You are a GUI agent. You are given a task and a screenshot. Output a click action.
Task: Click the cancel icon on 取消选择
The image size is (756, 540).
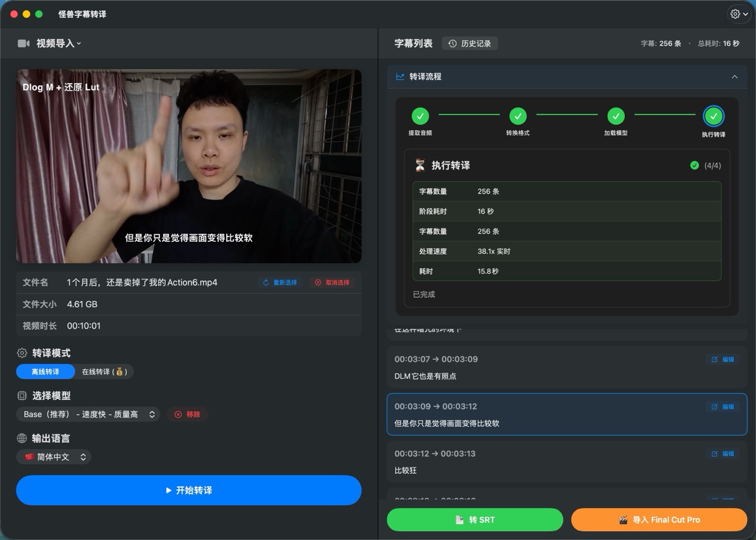pos(318,282)
